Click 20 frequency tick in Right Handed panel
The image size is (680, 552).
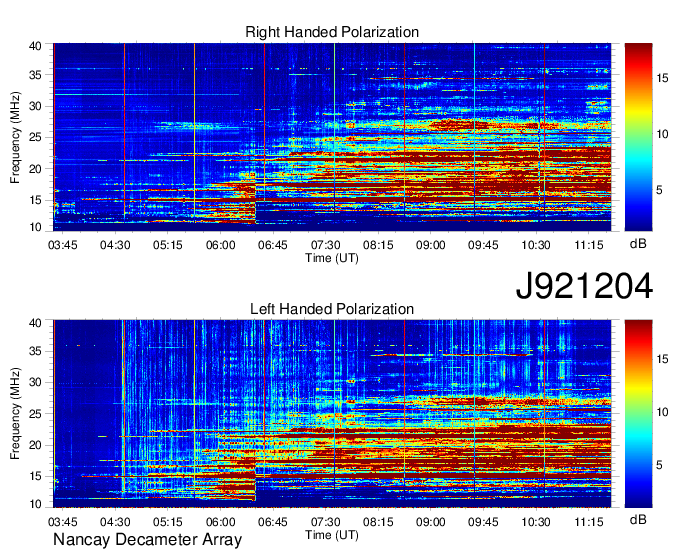(35, 169)
